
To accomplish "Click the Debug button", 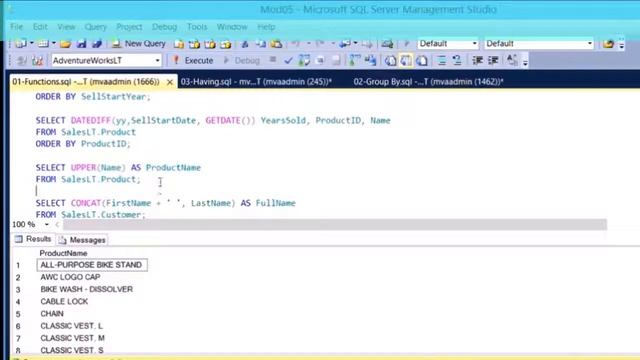I will click(241, 60).
